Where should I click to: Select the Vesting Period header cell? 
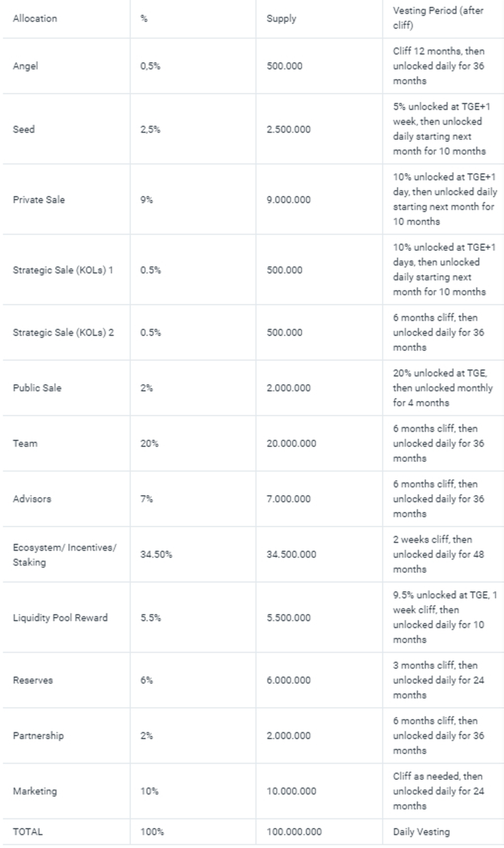tap(438, 18)
